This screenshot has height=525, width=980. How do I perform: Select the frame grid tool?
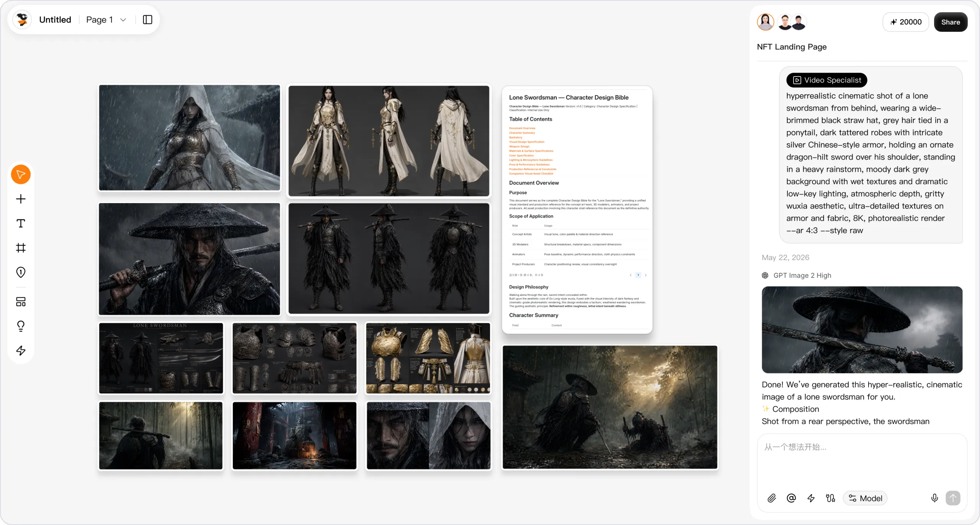pyautogui.click(x=21, y=248)
